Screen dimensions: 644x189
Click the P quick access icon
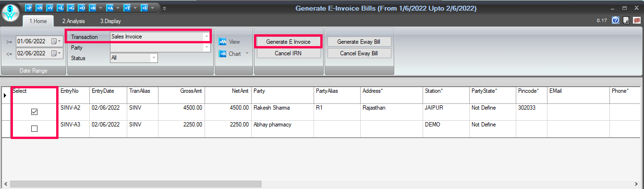28,8
